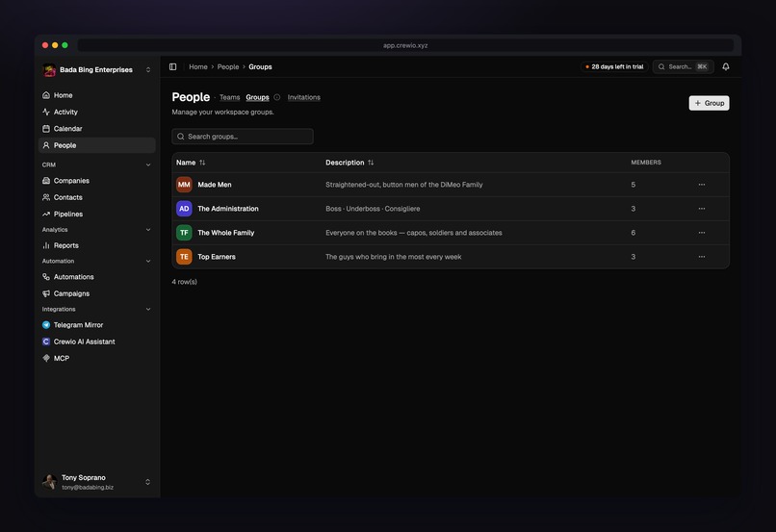Switch to the Teams tab
Screen dimensions: 776x532
click(x=230, y=97)
